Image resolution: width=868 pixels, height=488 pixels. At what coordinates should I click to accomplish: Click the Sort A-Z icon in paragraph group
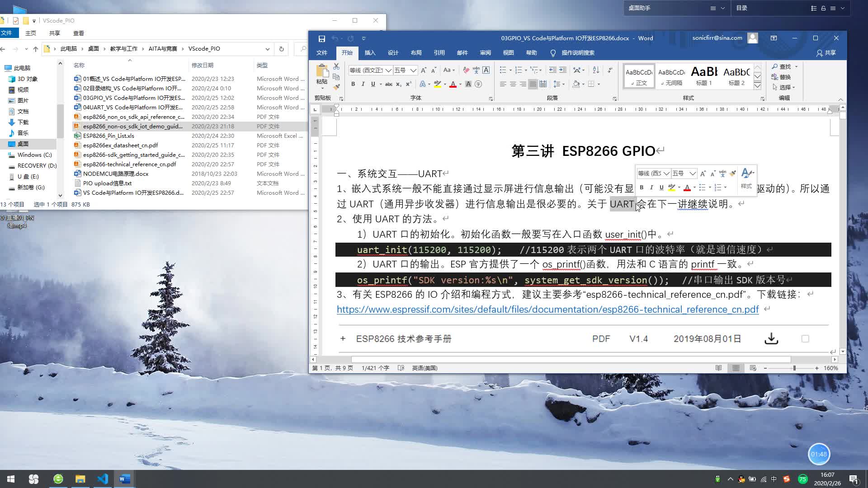(x=596, y=70)
